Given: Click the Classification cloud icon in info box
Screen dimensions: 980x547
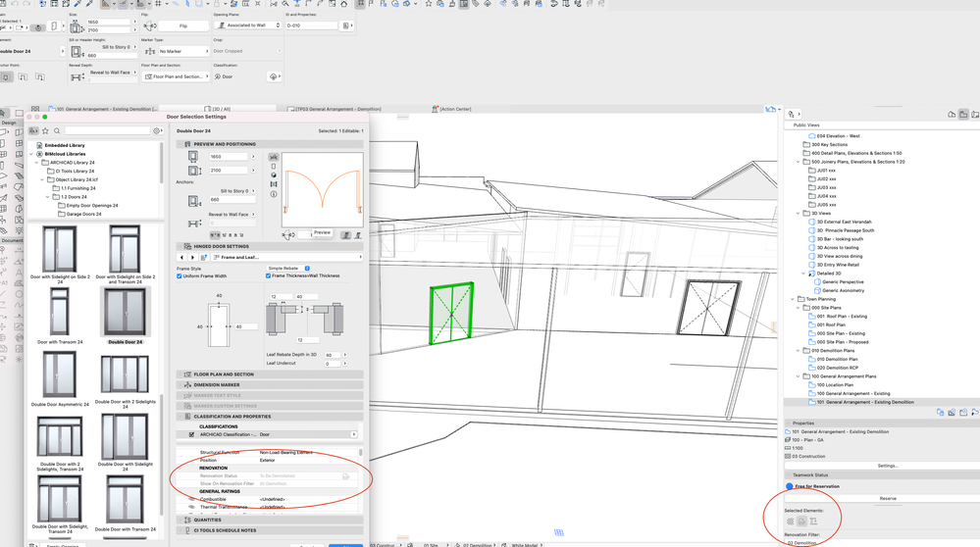Looking at the screenshot, I should [275, 76].
